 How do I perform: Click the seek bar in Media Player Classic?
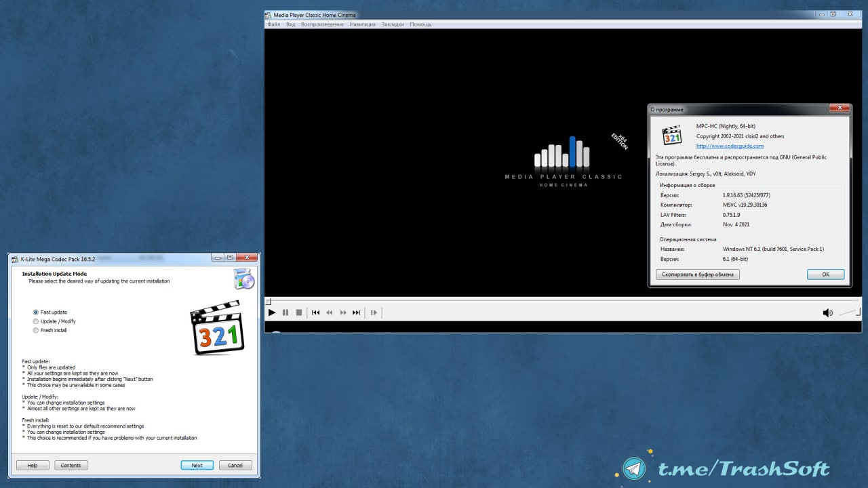point(563,300)
